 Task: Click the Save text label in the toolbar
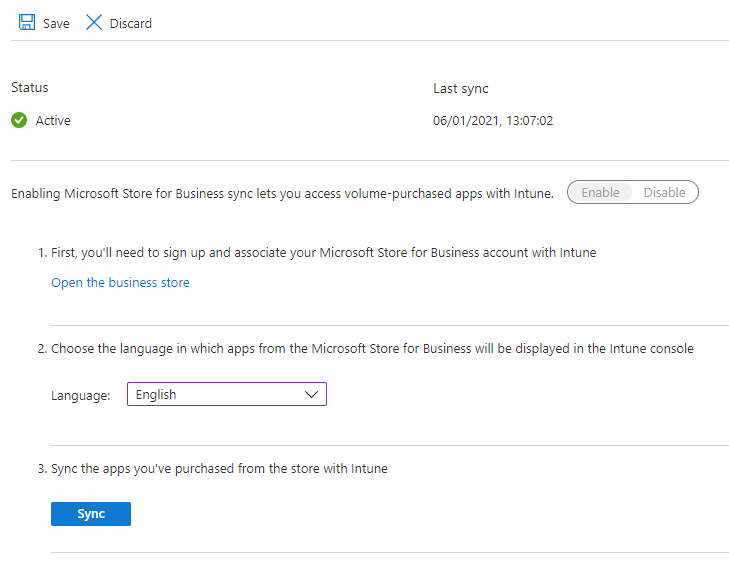(56, 23)
